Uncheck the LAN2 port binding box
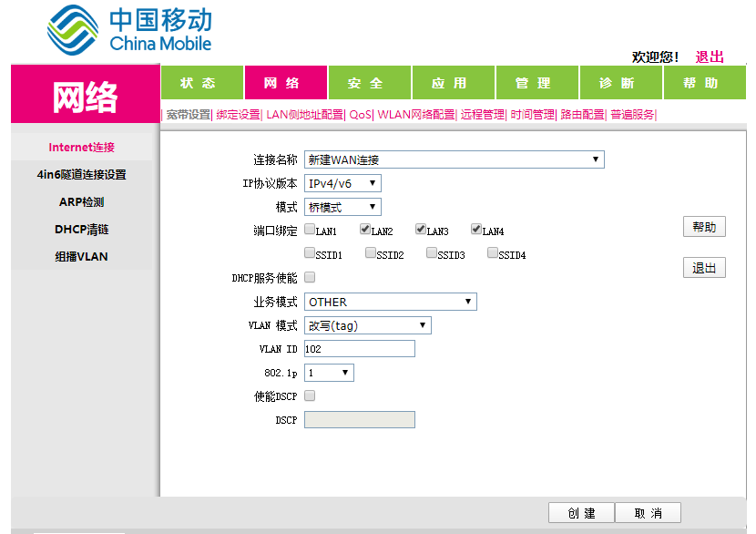The image size is (756, 534). pyautogui.click(x=365, y=229)
